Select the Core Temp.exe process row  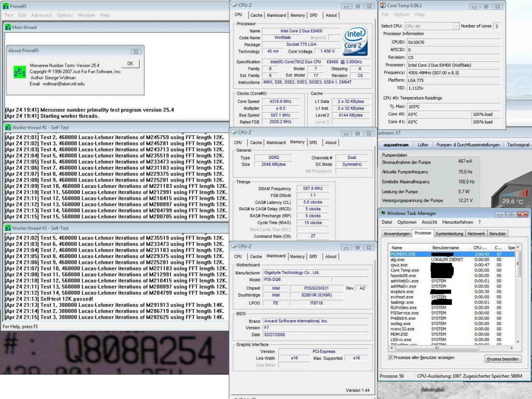[x=452, y=271]
